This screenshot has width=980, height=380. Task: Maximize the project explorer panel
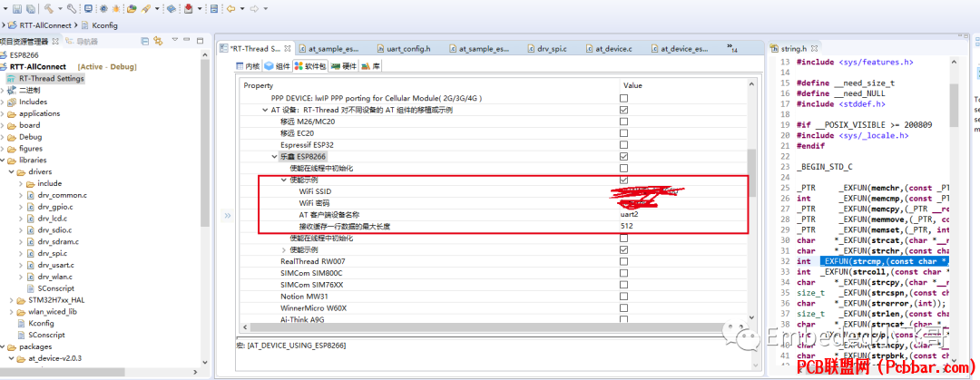(200, 40)
